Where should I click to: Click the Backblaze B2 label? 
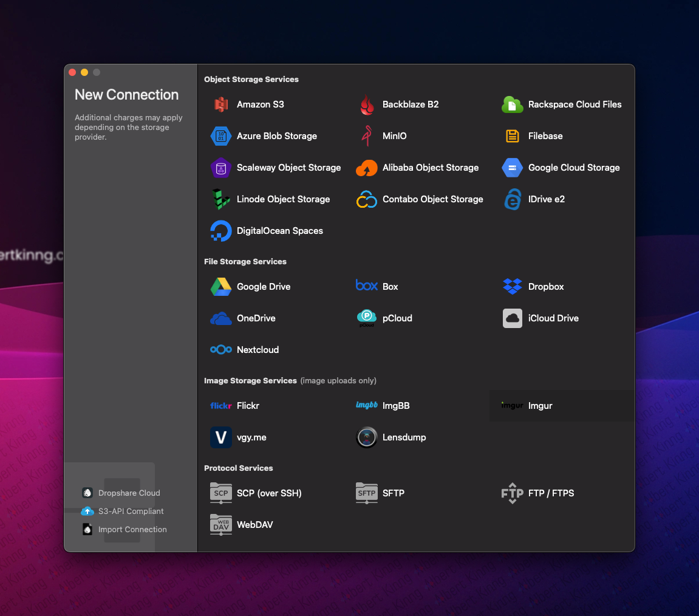411,104
